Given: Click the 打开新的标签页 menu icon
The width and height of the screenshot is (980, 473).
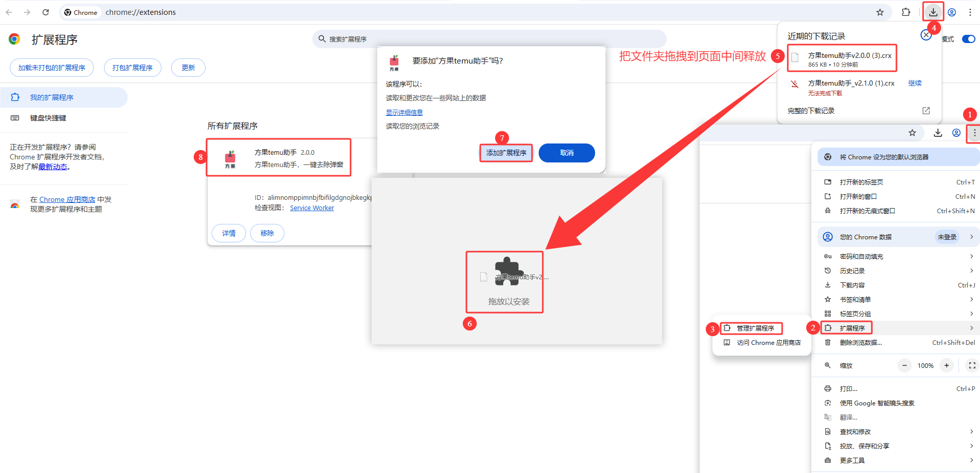Looking at the screenshot, I should (828, 182).
